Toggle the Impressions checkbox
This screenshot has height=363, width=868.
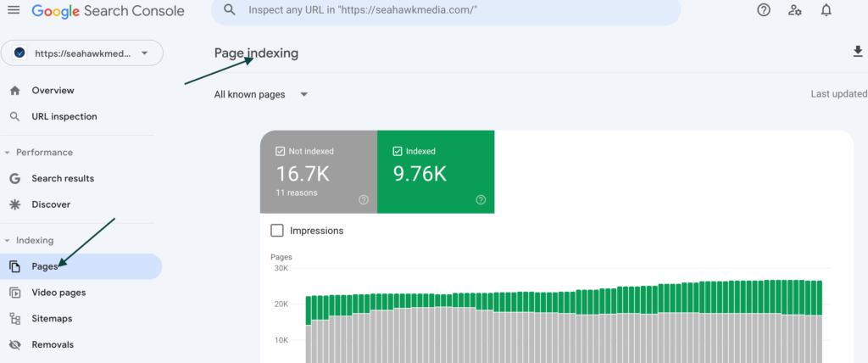276,231
